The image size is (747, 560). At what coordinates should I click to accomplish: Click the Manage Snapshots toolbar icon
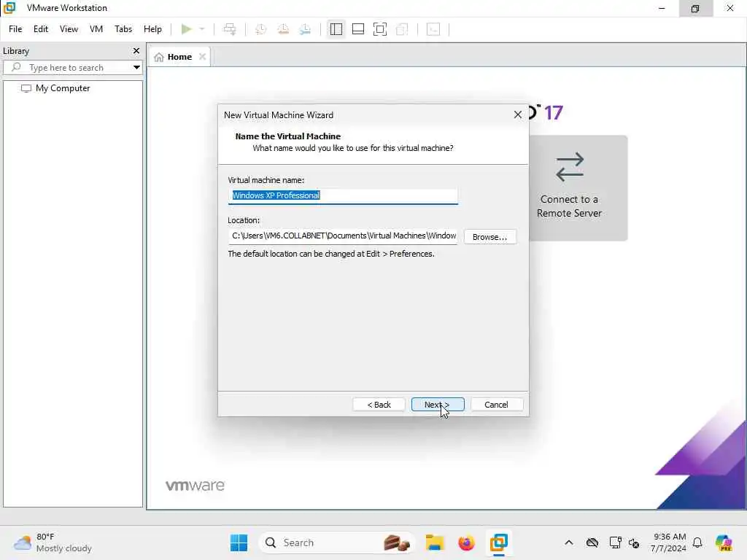pyautogui.click(x=306, y=29)
